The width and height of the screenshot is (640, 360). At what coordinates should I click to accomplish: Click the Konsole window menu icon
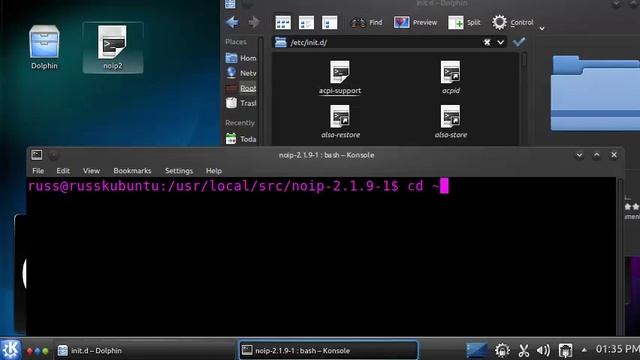[37, 155]
